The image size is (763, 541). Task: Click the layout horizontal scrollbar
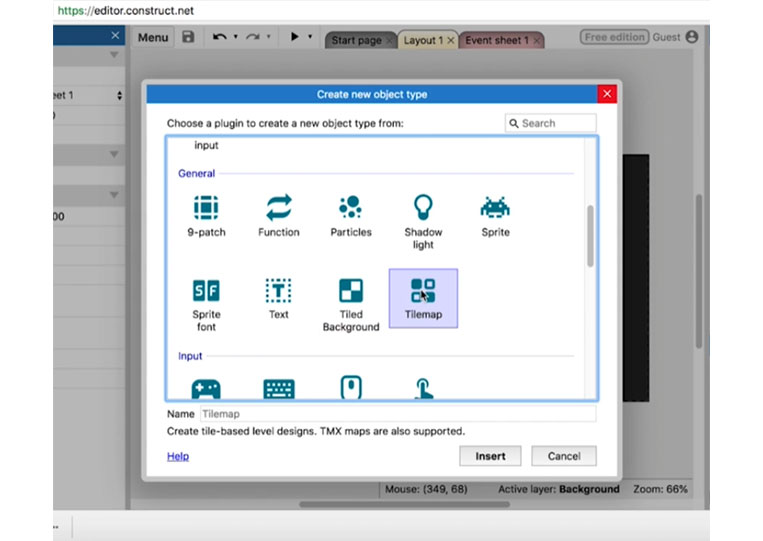[404, 505]
